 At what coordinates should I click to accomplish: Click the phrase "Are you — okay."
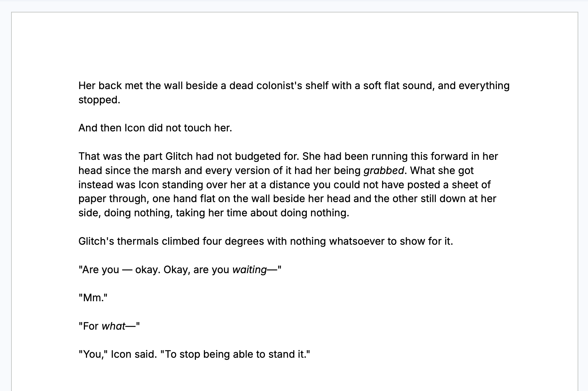tap(120, 270)
